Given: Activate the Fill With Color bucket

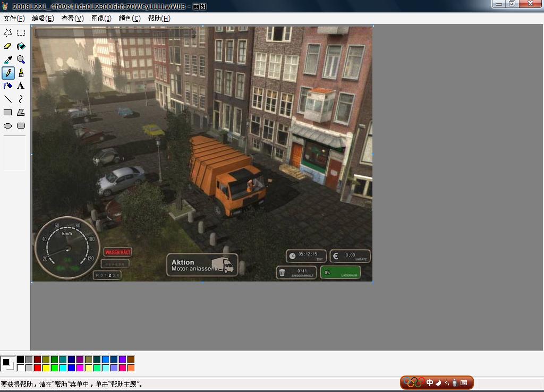Looking at the screenshot, I should [x=21, y=46].
